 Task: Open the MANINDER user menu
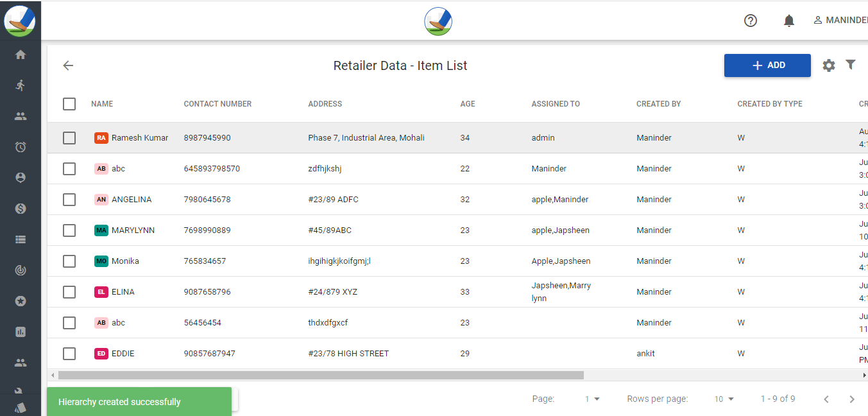[840, 21]
